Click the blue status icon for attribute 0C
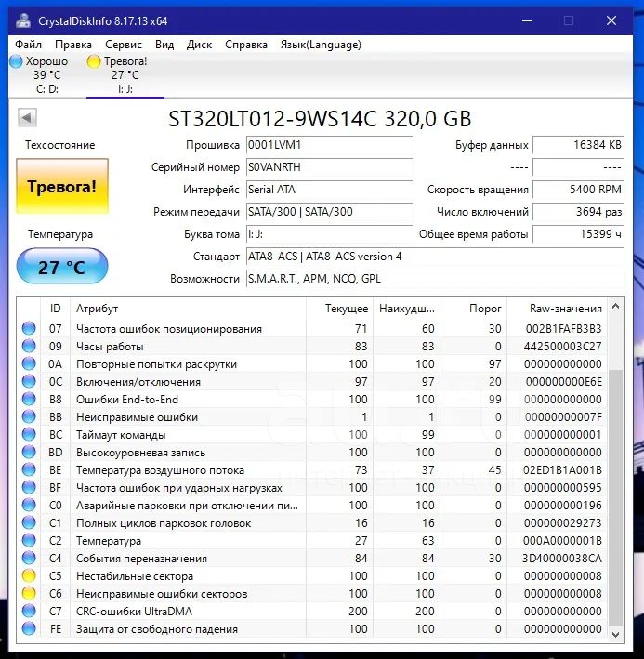Screen dimensions: 644x659 coord(29,381)
